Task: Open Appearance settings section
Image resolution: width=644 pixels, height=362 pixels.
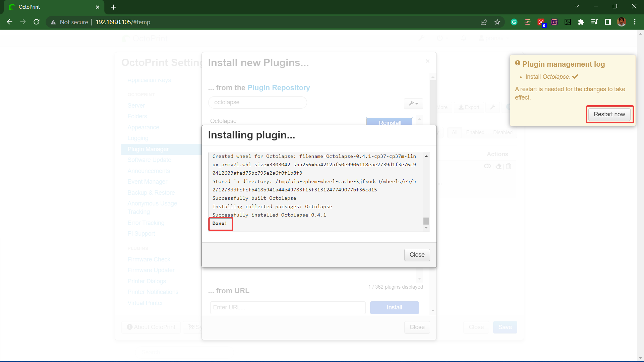Action: click(x=143, y=127)
